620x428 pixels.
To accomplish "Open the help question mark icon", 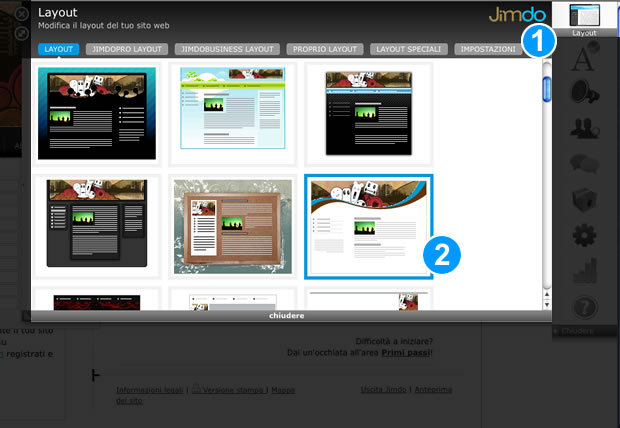I will (584, 307).
